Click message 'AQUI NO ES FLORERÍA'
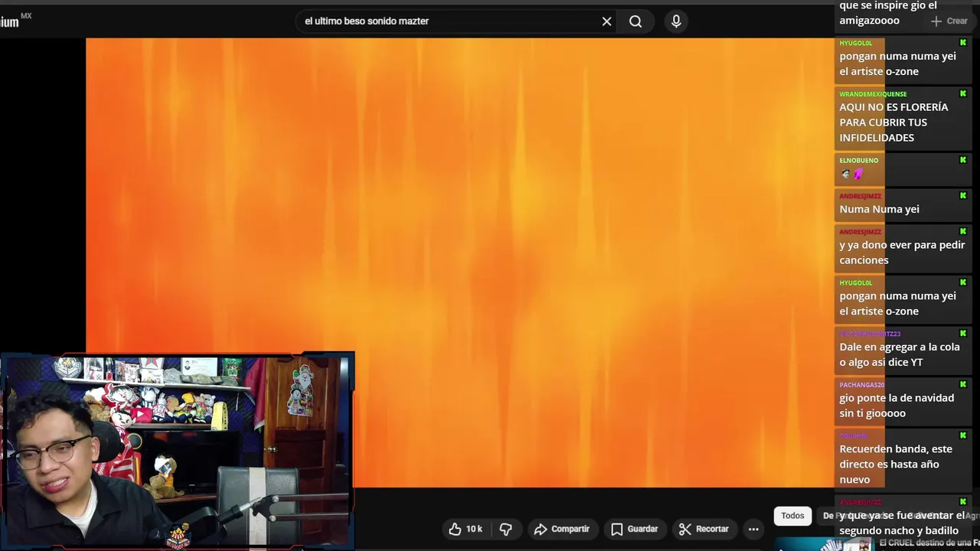This screenshot has width=980, height=551. click(x=893, y=122)
